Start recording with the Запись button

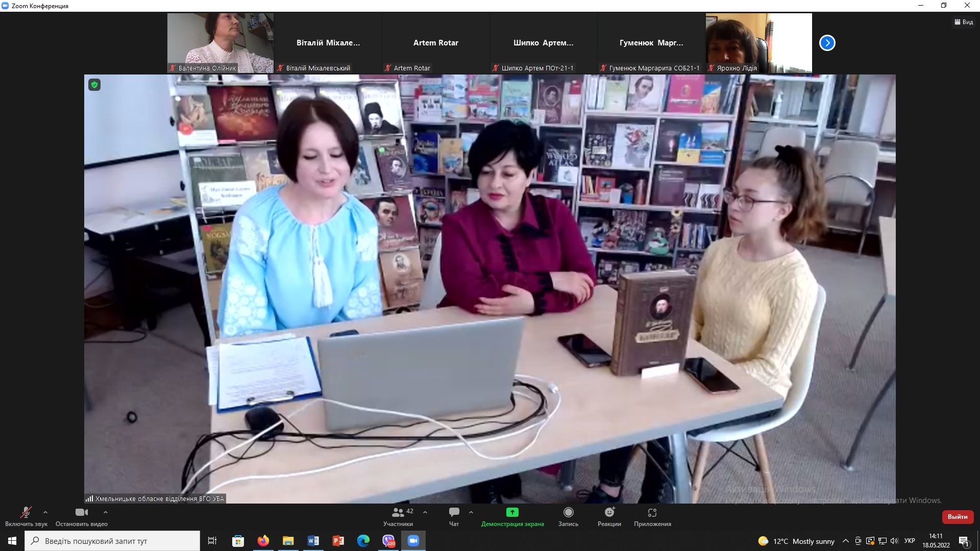tap(568, 513)
